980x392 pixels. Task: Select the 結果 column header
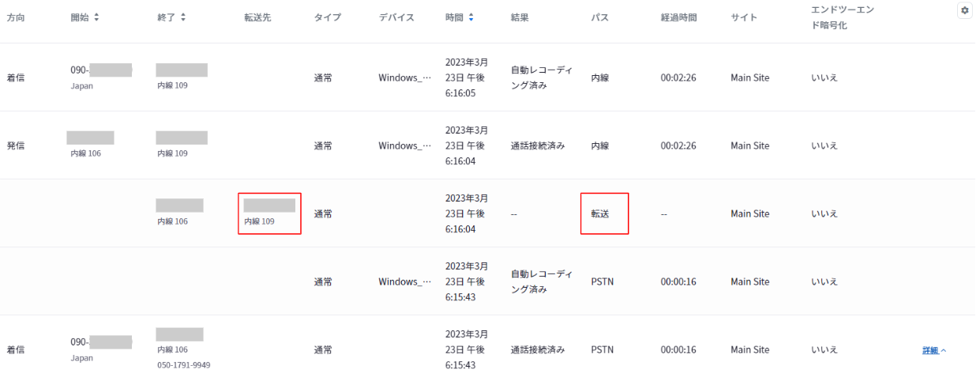520,17
